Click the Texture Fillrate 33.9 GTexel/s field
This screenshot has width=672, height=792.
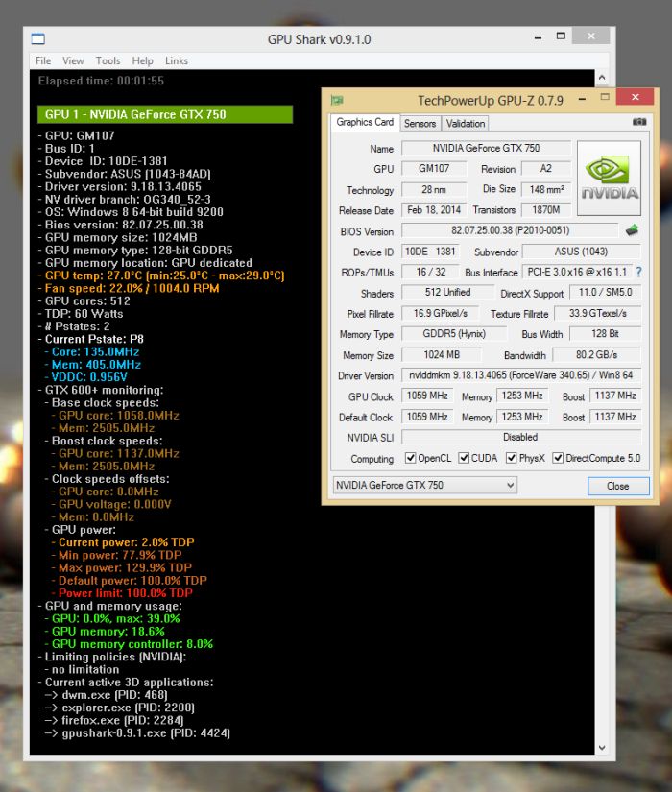(x=597, y=313)
